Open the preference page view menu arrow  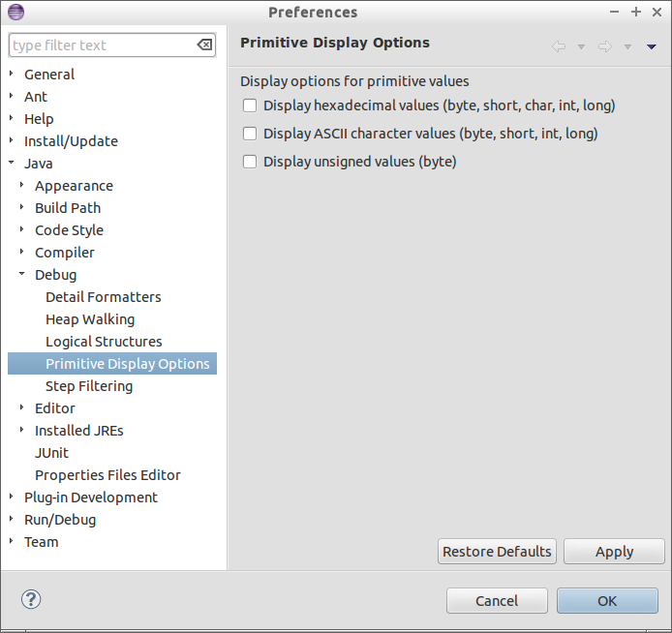point(652,46)
